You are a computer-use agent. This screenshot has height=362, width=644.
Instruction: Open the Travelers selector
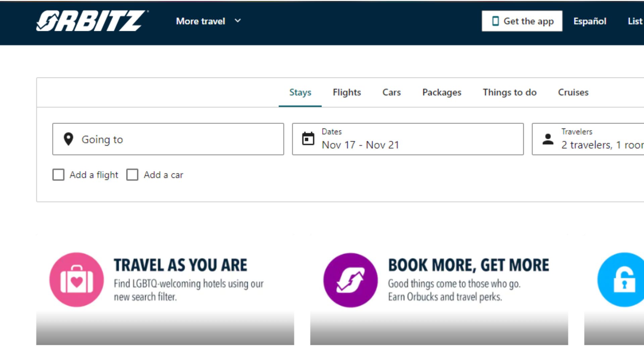pyautogui.click(x=588, y=139)
